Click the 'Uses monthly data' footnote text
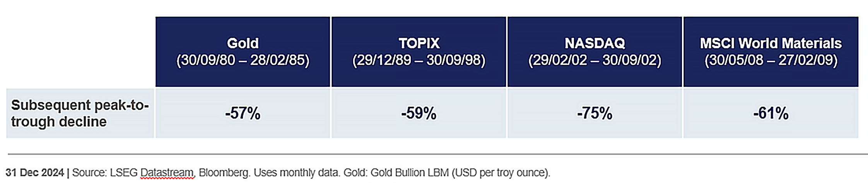 296,173
